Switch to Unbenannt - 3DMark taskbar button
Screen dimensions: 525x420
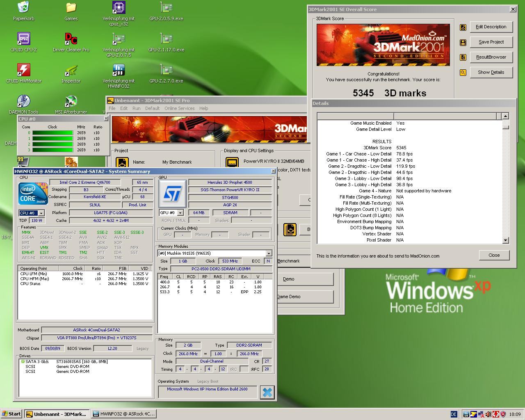point(56,414)
